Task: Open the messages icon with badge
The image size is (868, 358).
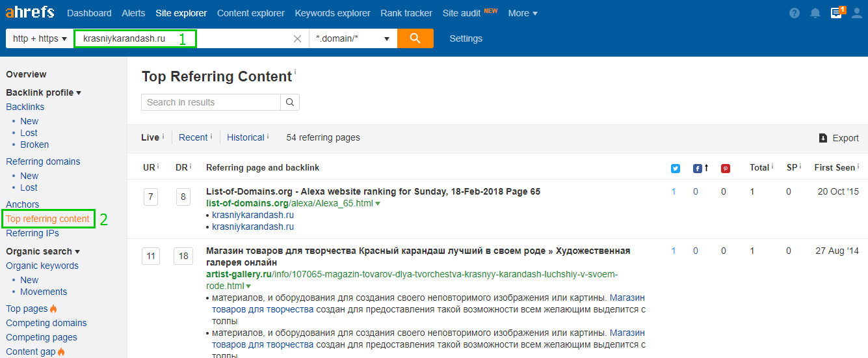Action: click(x=837, y=12)
